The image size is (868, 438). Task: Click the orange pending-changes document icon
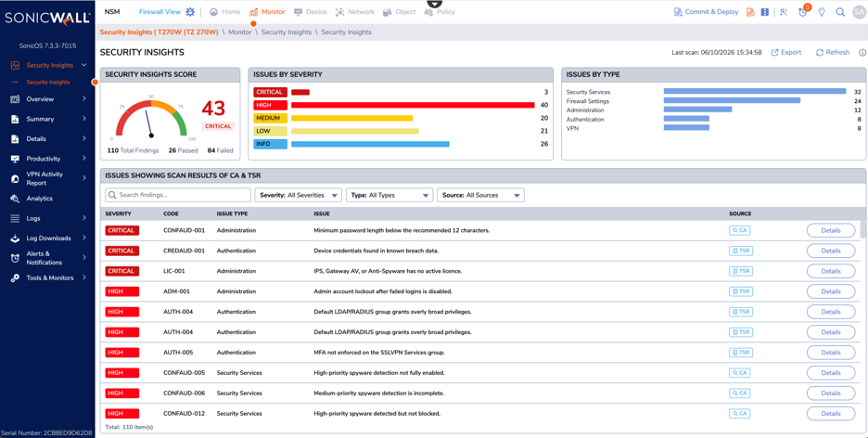[x=750, y=12]
